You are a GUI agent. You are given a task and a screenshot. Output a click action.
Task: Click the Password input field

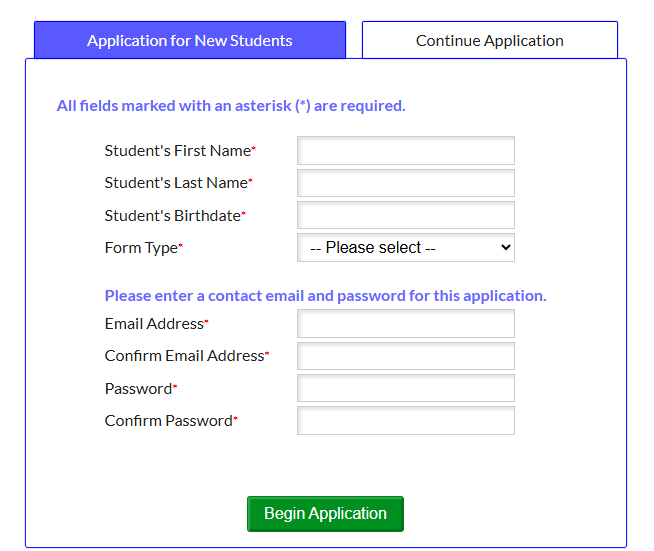406,388
